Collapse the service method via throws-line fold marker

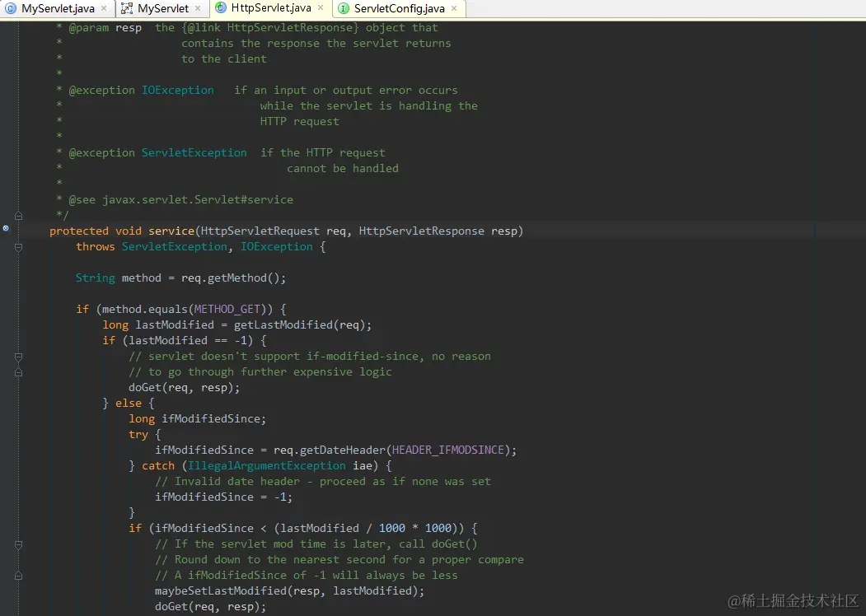(18, 247)
